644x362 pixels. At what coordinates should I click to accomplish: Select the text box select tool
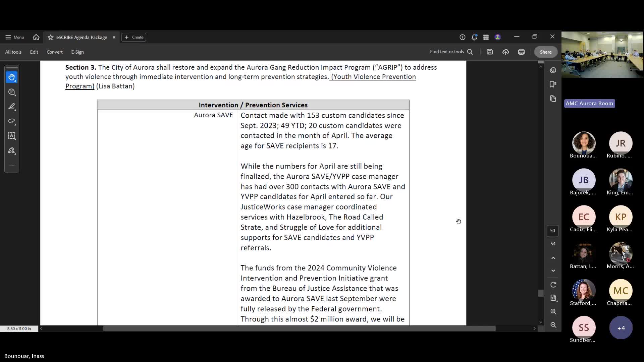(12, 136)
